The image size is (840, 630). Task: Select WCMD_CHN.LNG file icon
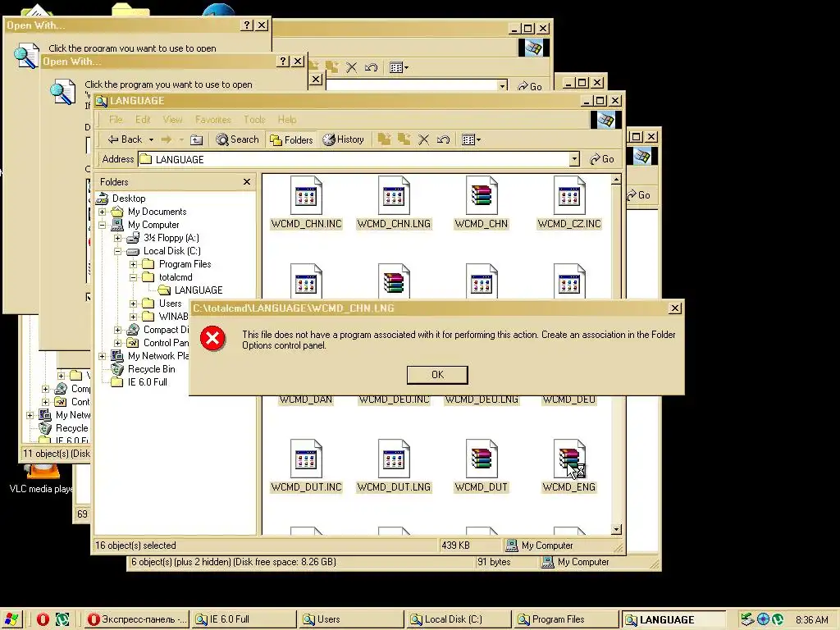pos(394,195)
